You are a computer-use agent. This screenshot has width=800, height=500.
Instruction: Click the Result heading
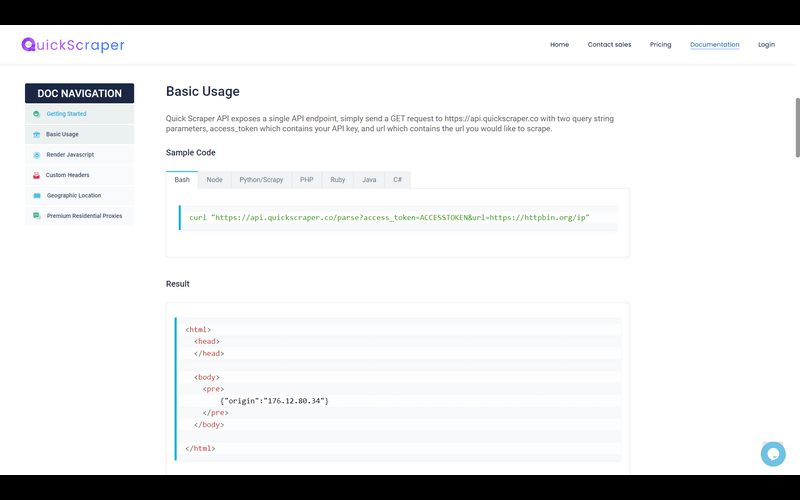click(x=178, y=284)
